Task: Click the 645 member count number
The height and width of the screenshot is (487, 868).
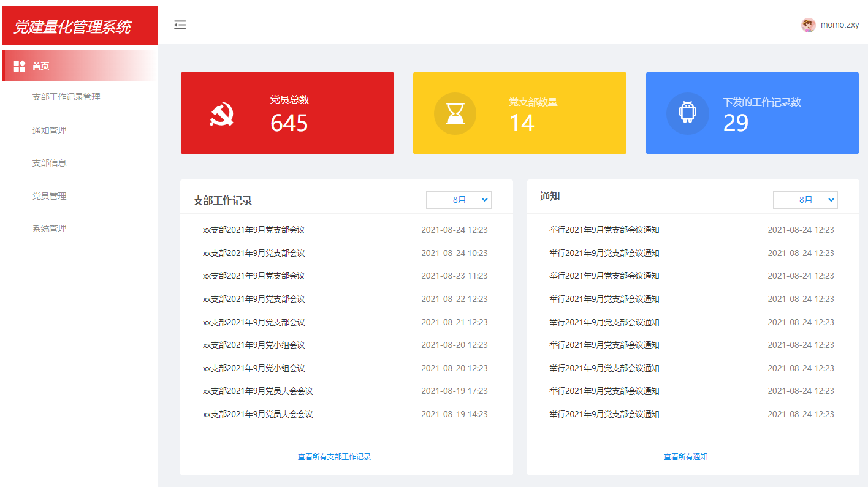Action: (289, 124)
